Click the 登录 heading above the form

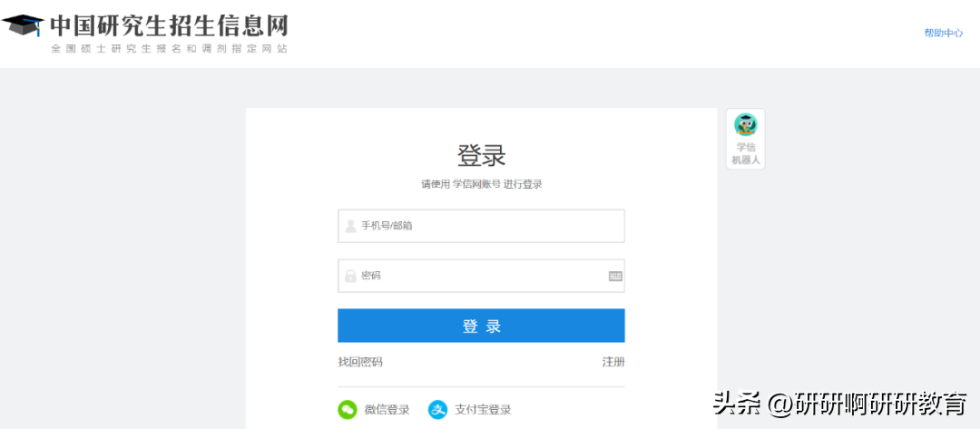point(481,155)
